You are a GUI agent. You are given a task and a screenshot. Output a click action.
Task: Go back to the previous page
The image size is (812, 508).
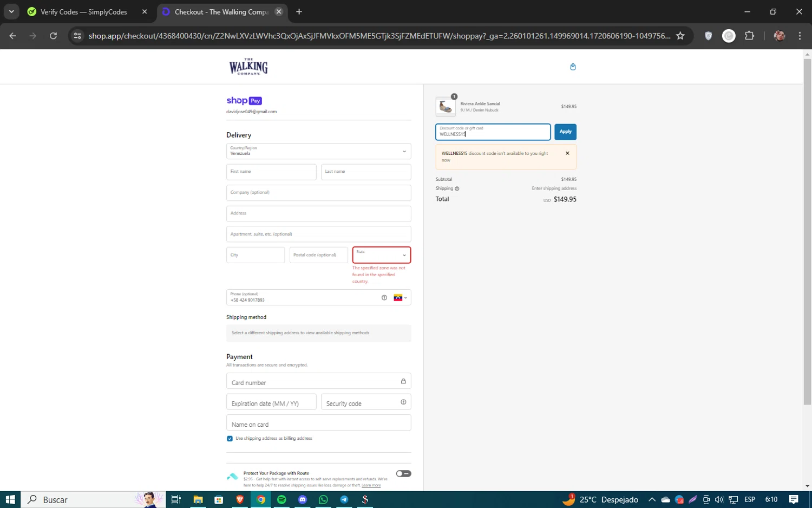(13, 36)
